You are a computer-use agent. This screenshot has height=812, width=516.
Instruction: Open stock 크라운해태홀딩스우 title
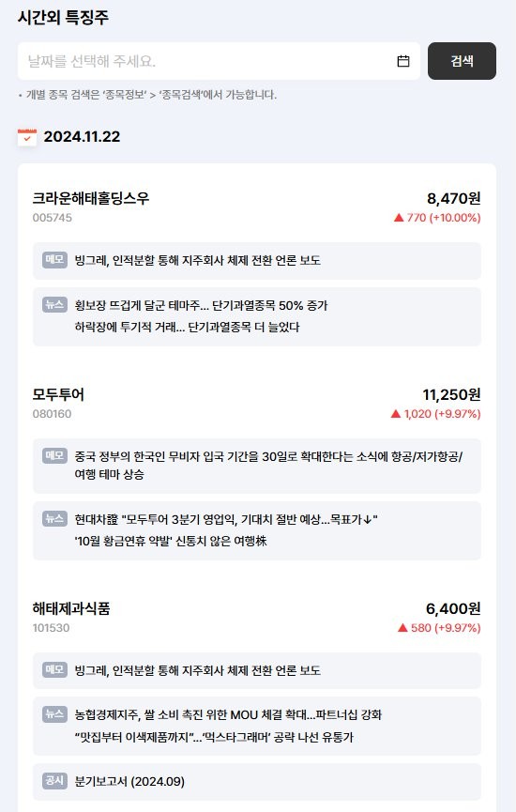click(91, 198)
